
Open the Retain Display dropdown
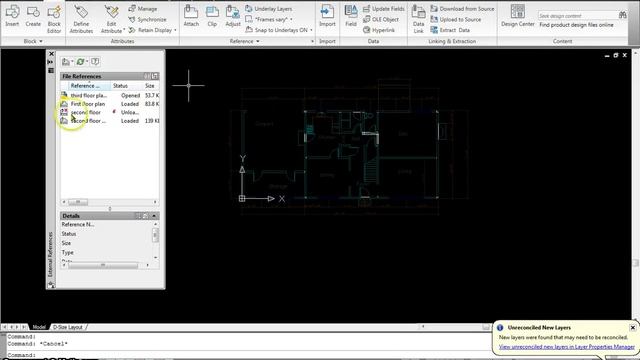click(x=175, y=30)
